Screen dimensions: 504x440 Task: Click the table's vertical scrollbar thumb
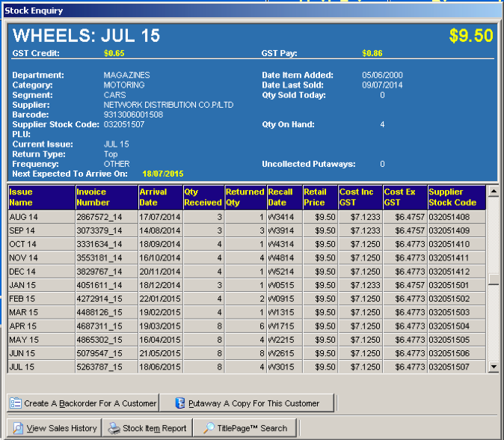click(493, 279)
